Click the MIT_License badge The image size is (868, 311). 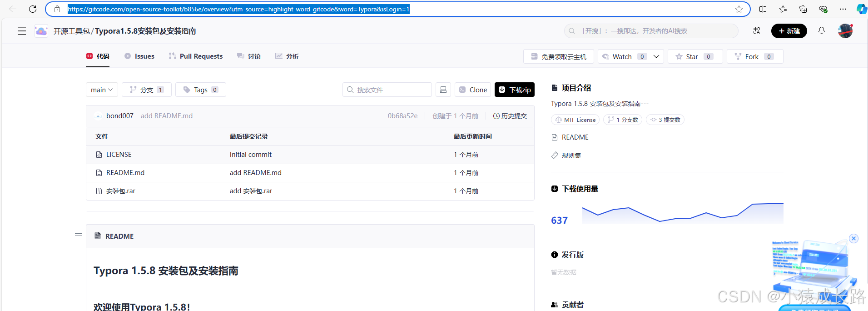pyautogui.click(x=575, y=120)
